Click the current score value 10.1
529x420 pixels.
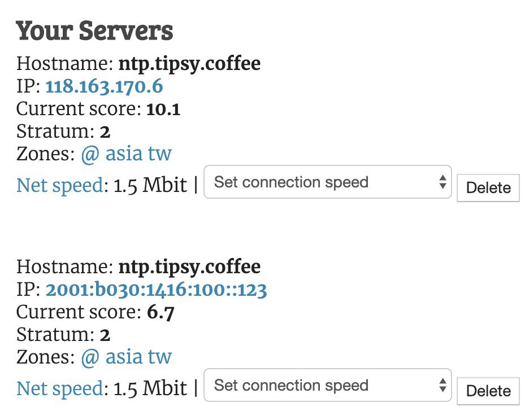click(x=164, y=109)
